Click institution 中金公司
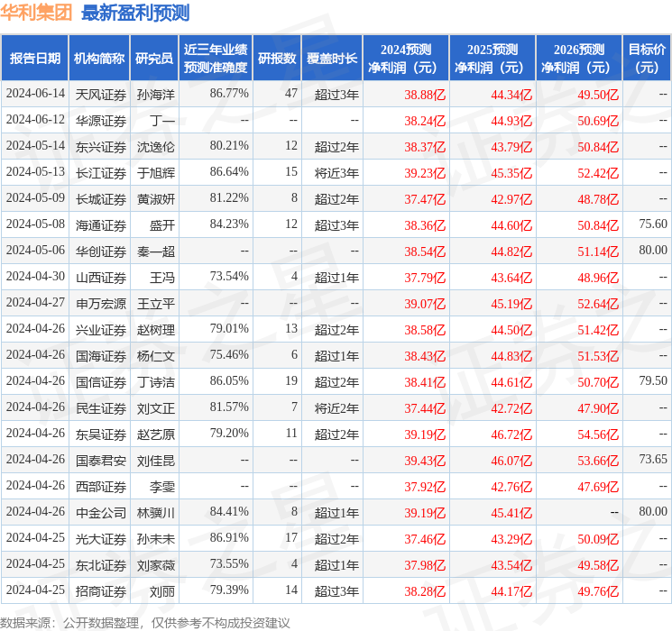 [101, 513]
